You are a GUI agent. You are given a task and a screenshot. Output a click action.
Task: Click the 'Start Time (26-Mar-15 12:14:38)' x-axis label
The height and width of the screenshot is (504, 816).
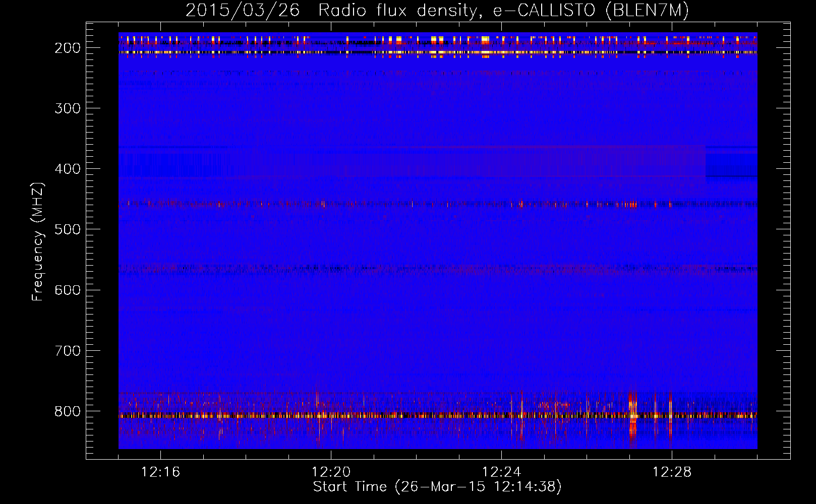(x=437, y=487)
